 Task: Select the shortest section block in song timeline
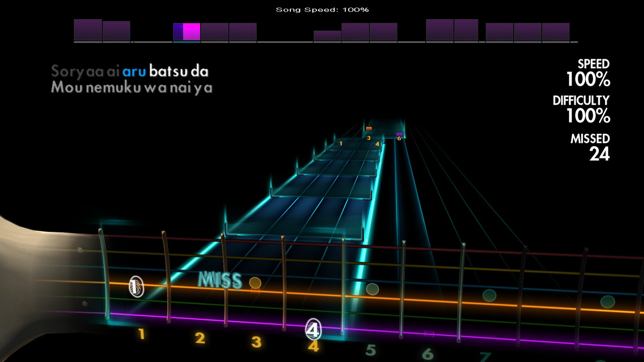(x=327, y=36)
